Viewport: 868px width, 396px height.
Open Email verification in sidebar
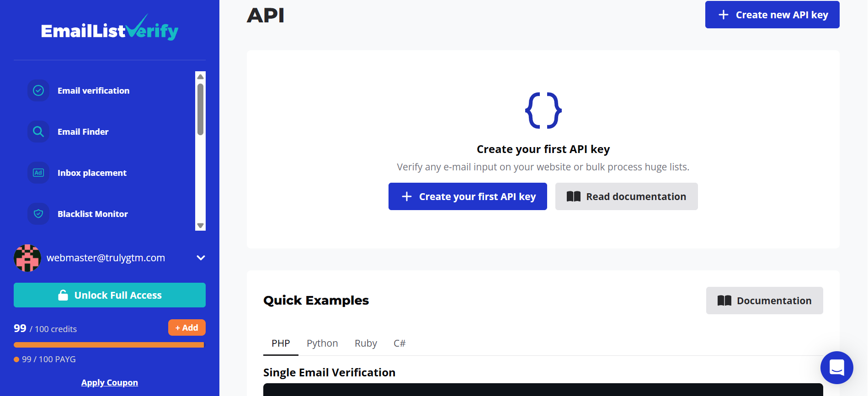93,90
